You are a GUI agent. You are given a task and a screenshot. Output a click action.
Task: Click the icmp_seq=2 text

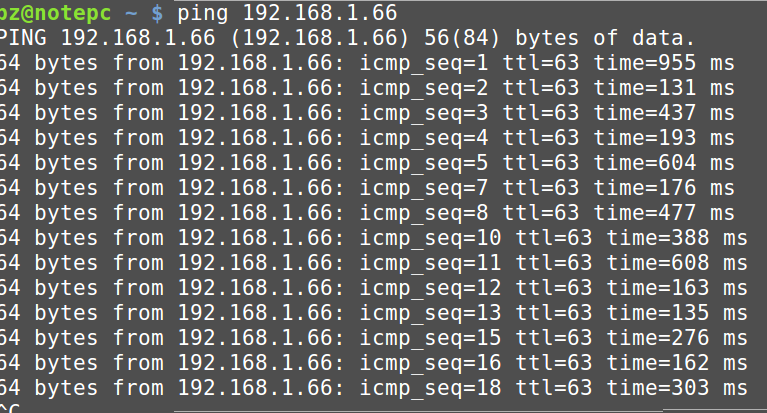(x=424, y=89)
